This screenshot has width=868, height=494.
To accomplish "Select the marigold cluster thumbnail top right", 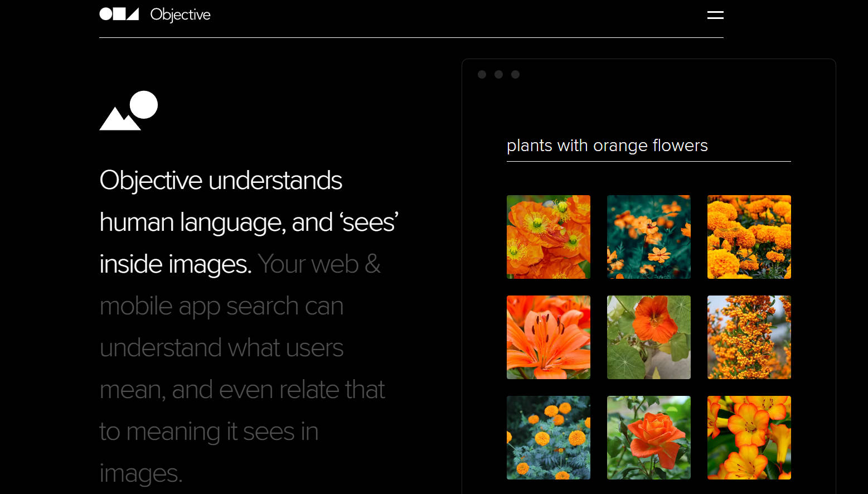I will point(749,236).
